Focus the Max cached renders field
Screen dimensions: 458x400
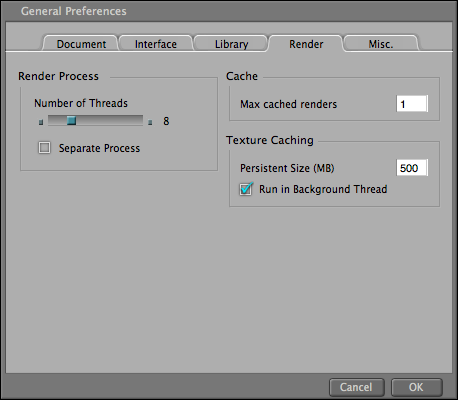pyautogui.click(x=412, y=104)
